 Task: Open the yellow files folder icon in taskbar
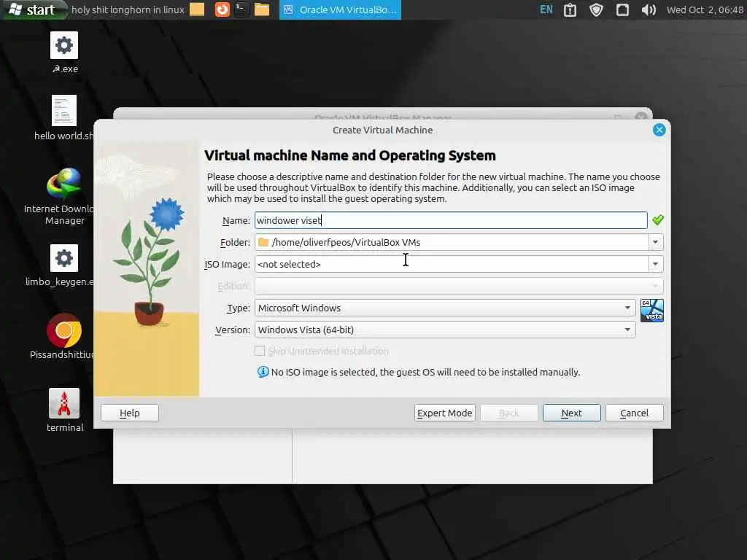262,9
